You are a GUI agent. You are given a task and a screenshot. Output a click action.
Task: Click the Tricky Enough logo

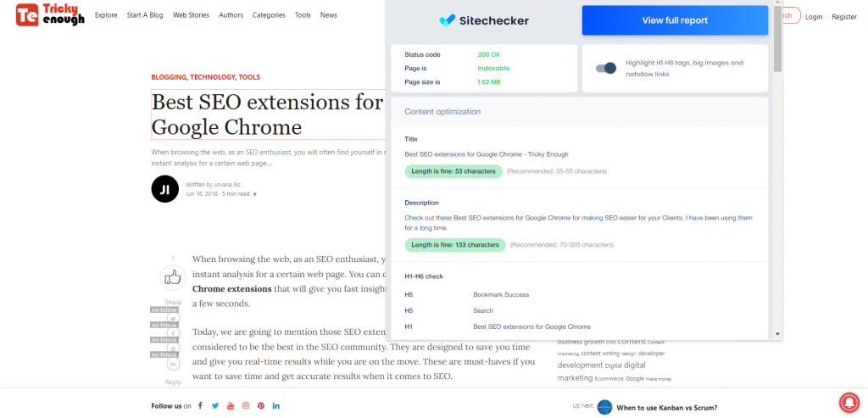click(50, 15)
